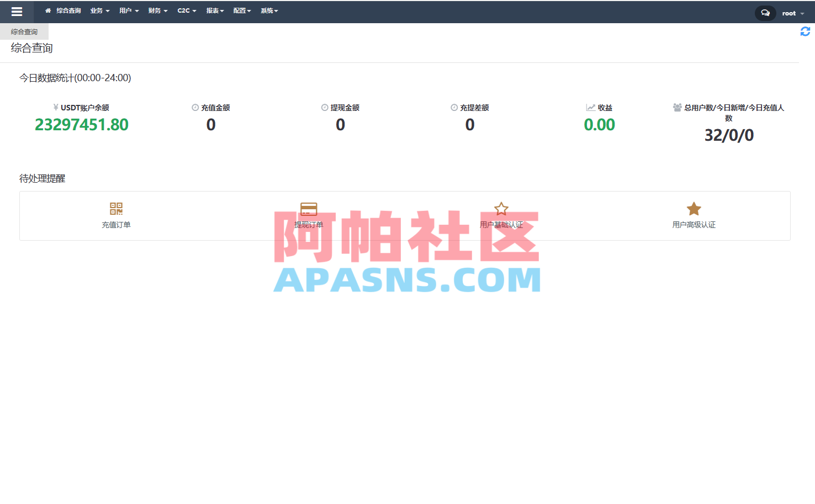Click the 提现订单 link
The image size is (815, 504).
309,224
